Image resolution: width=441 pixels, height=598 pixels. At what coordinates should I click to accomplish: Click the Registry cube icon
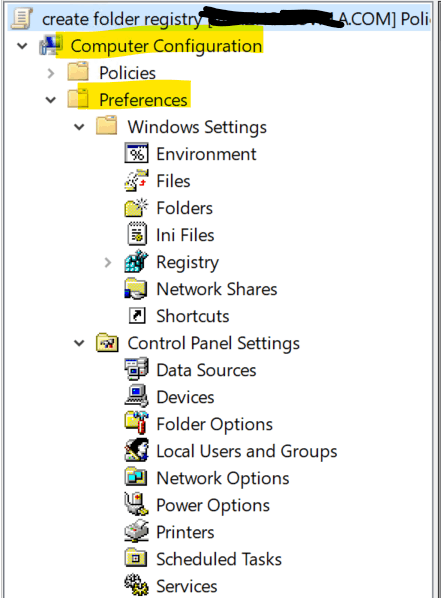[x=136, y=262]
